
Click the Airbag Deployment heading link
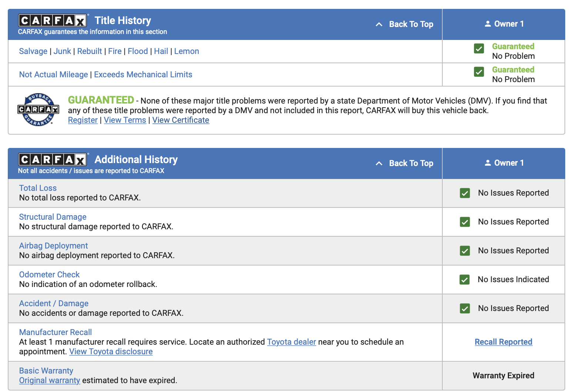[53, 246]
